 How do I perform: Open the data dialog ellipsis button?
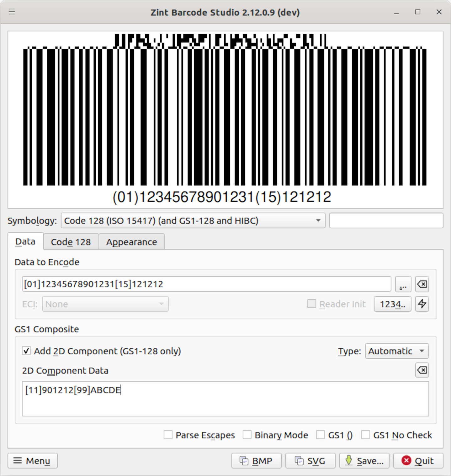point(403,284)
